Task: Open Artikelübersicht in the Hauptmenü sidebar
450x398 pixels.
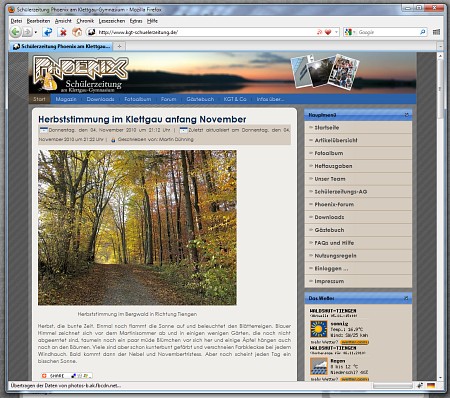Action: (x=358, y=140)
